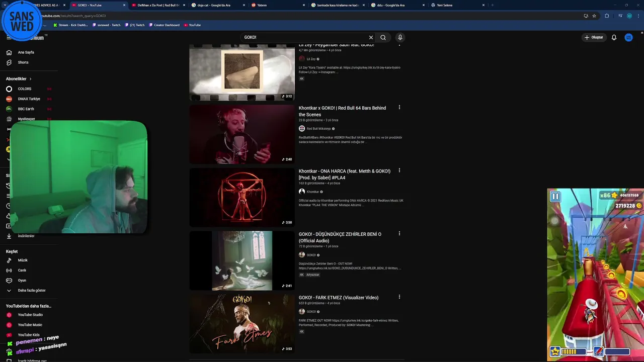The height and width of the screenshot is (362, 644).
Task: Start voice search with the microphone
Action: (400, 37)
